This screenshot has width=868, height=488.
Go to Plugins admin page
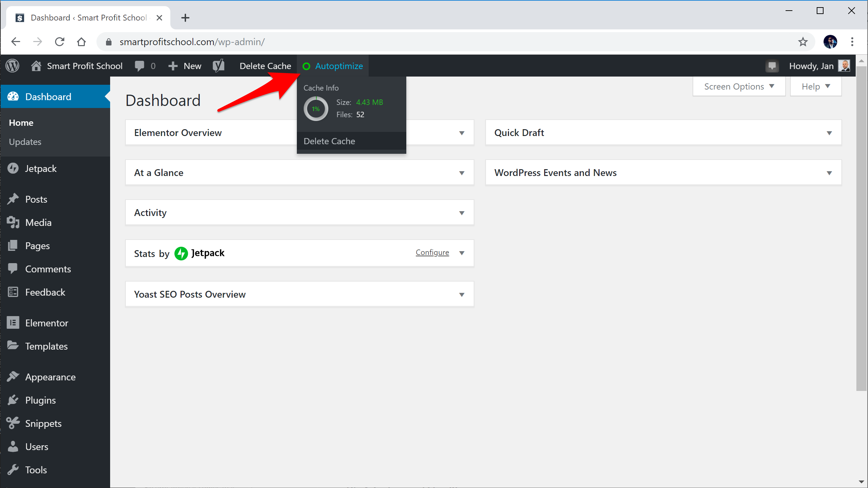[40, 400]
